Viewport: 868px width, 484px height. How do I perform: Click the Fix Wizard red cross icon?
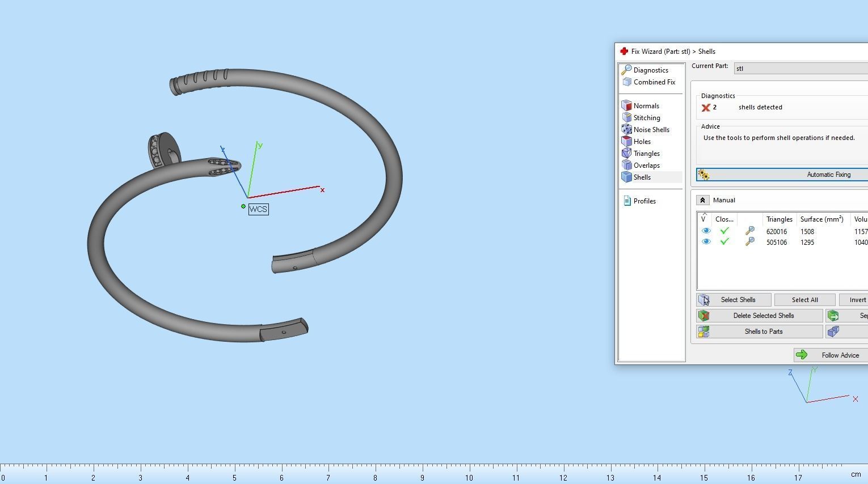[x=624, y=52]
